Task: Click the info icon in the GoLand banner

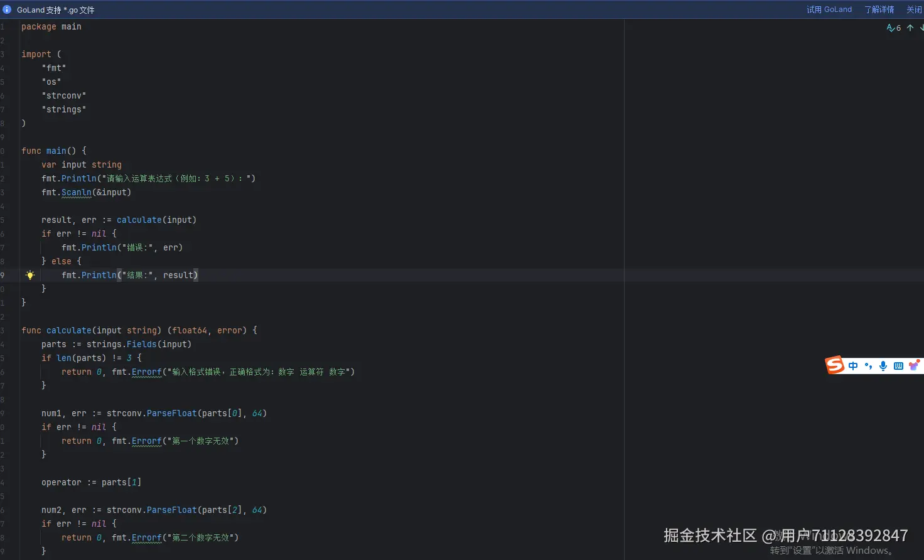Action: point(7,9)
